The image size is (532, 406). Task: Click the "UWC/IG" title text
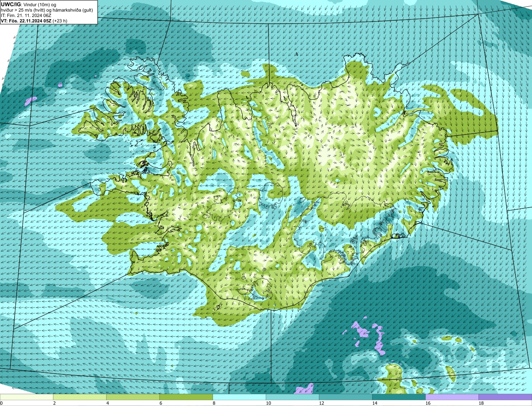10,4
